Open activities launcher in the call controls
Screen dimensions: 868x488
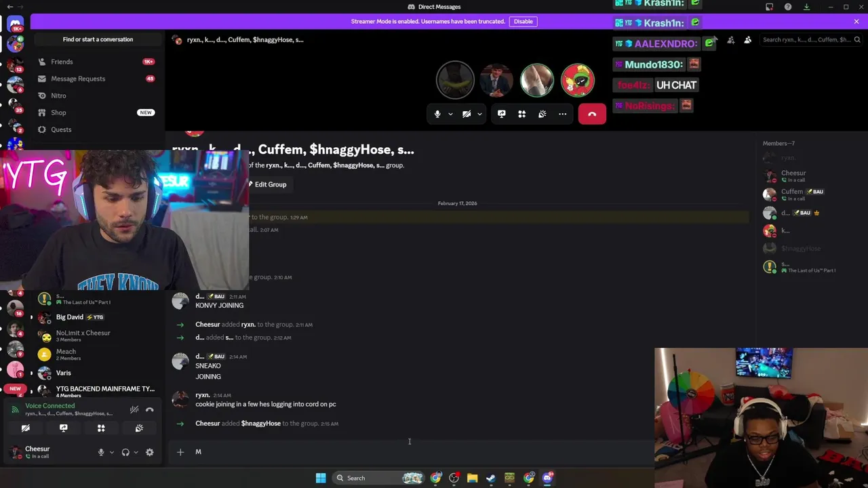(521, 114)
